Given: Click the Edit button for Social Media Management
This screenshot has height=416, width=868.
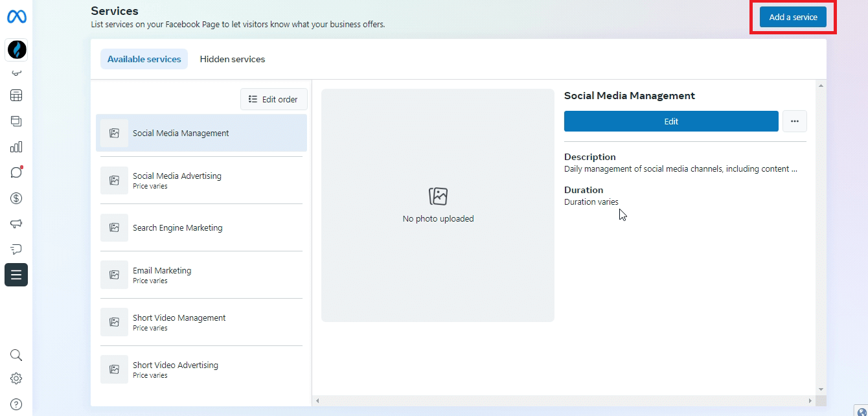Looking at the screenshot, I should tap(671, 121).
